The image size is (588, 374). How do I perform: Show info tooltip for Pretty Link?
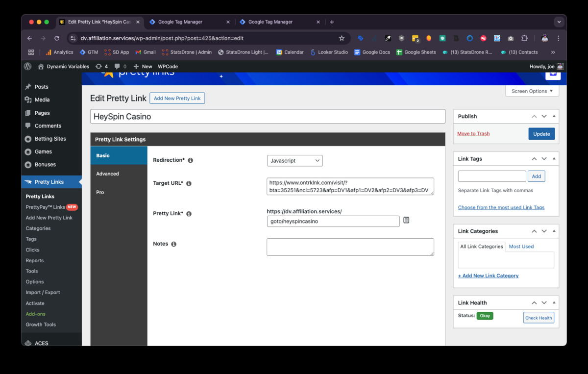coord(189,214)
